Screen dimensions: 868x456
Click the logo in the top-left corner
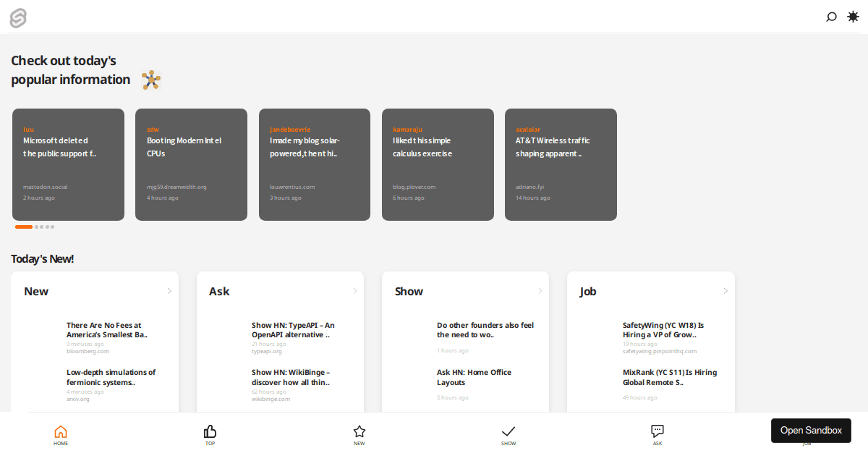point(17,17)
